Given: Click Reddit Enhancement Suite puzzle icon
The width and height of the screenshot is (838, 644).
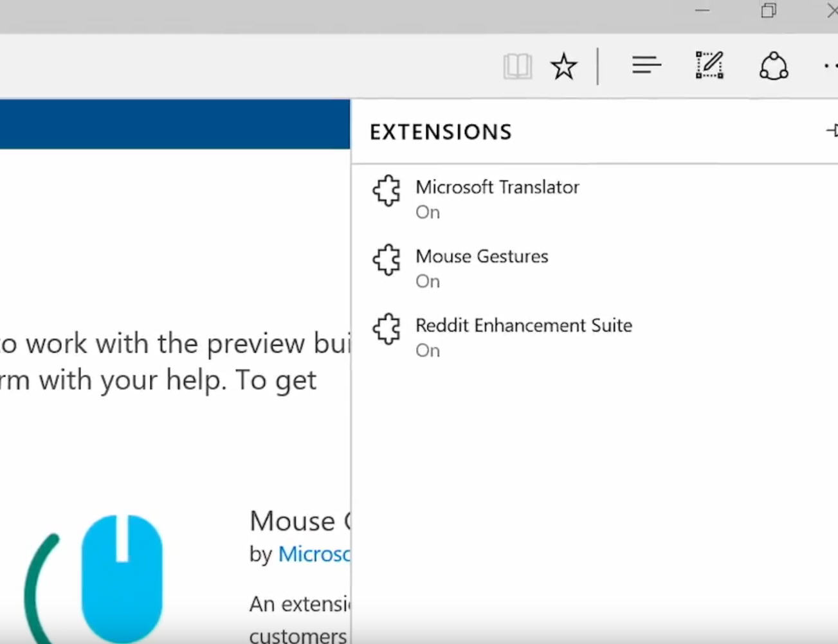Looking at the screenshot, I should (x=387, y=329).
